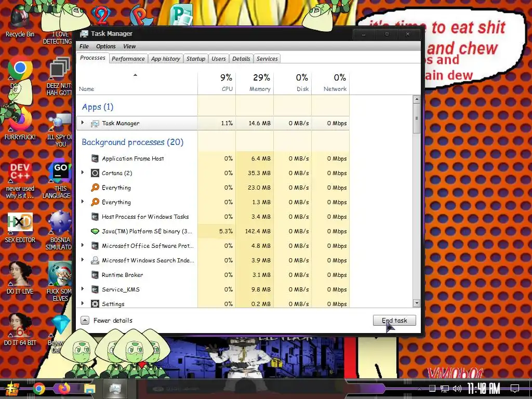
Task: Expand the Service_KMS process row
Action: pos(83,289)
